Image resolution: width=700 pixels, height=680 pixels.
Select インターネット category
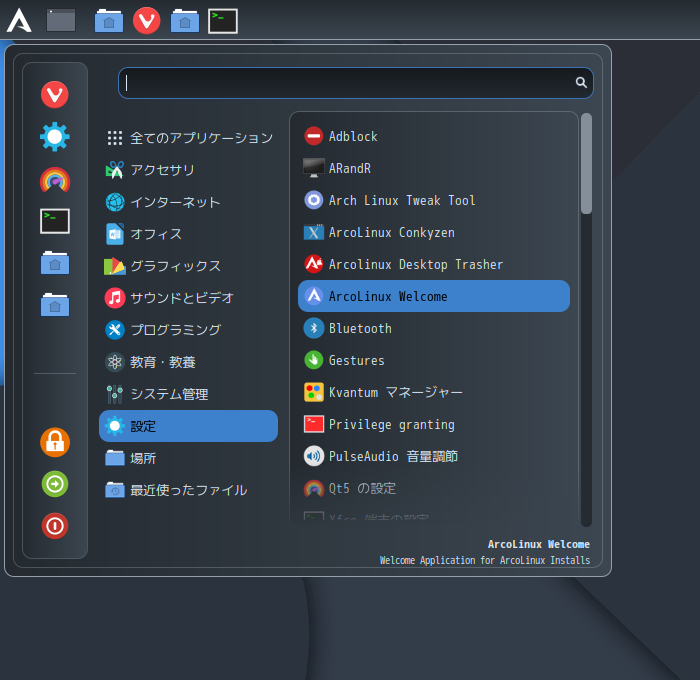tap(188, 202)
